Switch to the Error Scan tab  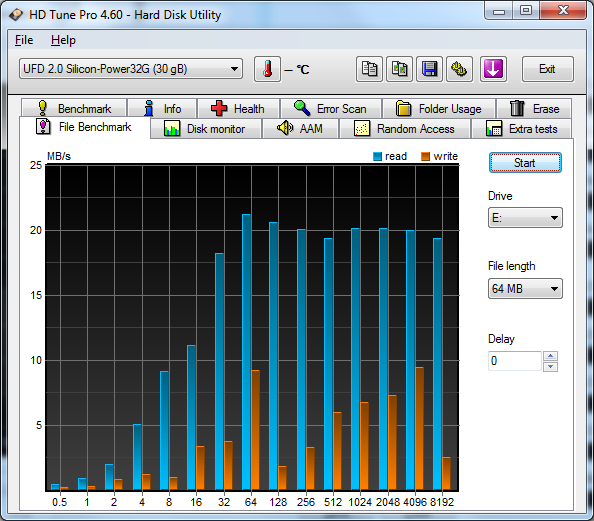pyautogui.click(x=331, y=109)
